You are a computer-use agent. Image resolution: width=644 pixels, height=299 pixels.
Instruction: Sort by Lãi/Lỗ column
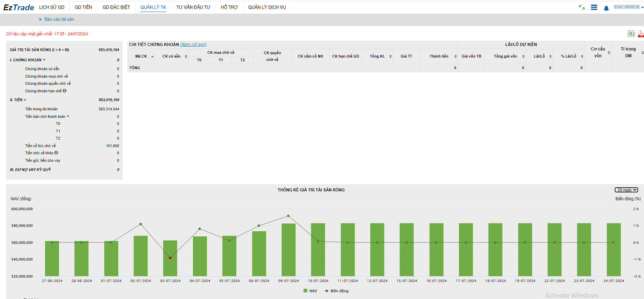tap(550, 57)
